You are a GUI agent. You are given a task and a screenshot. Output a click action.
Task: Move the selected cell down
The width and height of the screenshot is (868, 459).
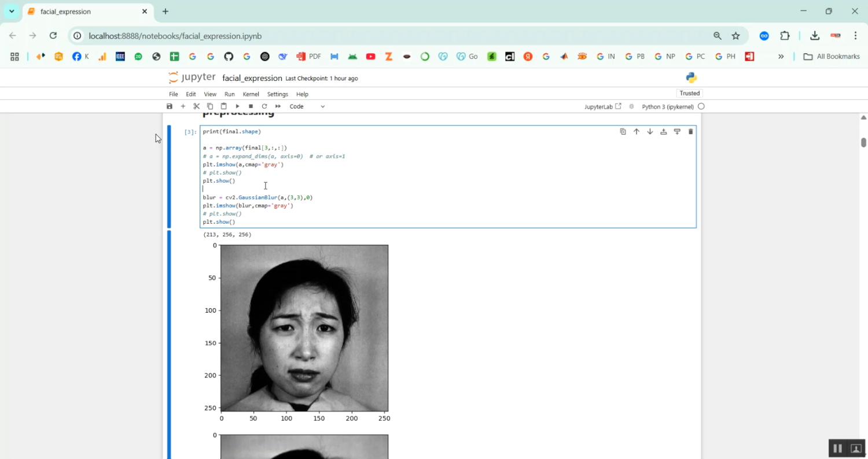click(650, 131)
